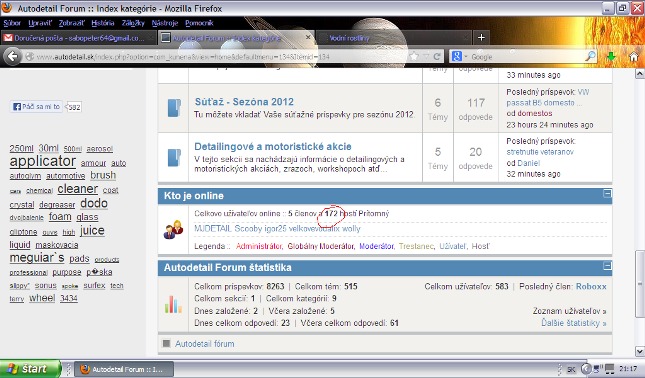645x378 pixels.
Task: Switch to the Vodní rostliny tab
Action: pos(349,38)
